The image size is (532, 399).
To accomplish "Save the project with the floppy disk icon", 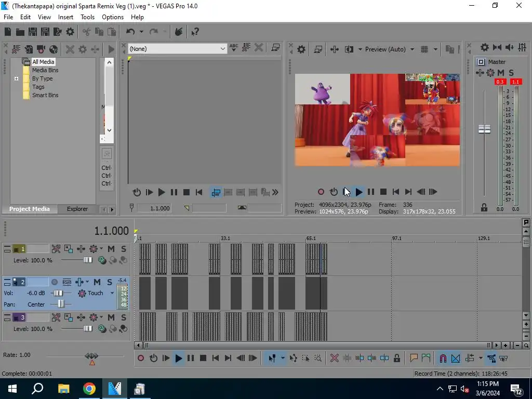I will 33,32.
